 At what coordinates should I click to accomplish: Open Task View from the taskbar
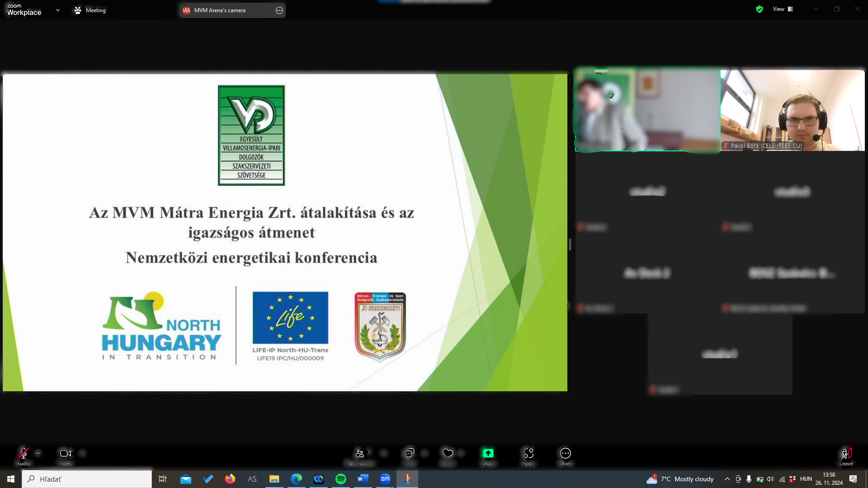(163, 479)
